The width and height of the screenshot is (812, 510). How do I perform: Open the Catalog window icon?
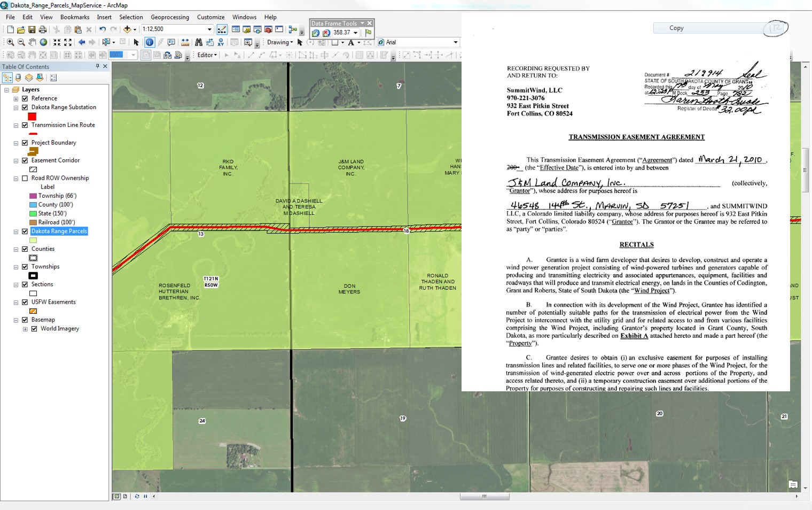coord(247,29)
